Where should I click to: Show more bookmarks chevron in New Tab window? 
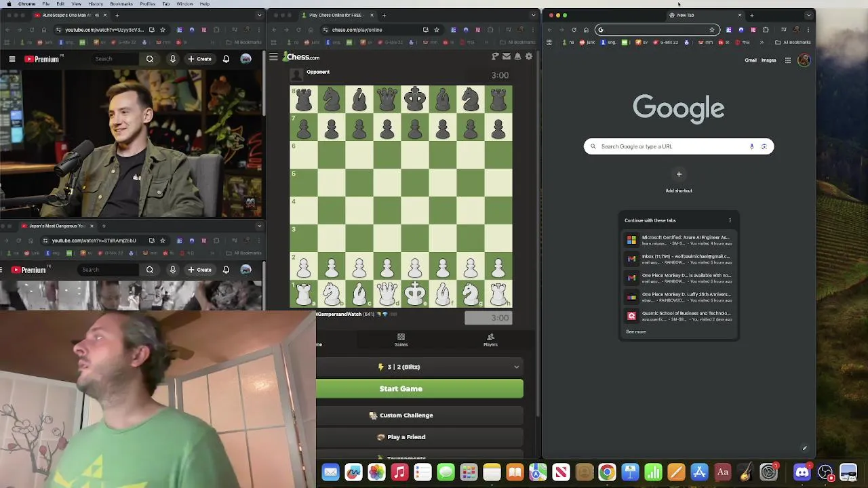coord(762,42)
